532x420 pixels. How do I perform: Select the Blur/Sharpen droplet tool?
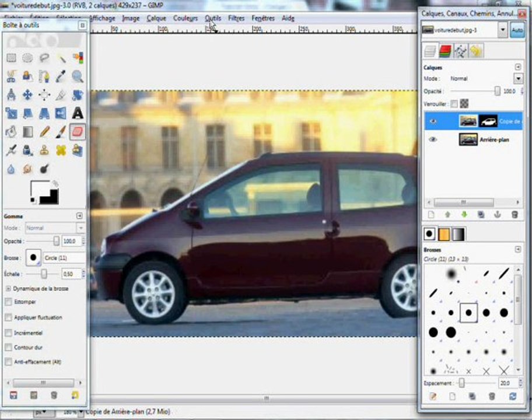tap(11, 169)
